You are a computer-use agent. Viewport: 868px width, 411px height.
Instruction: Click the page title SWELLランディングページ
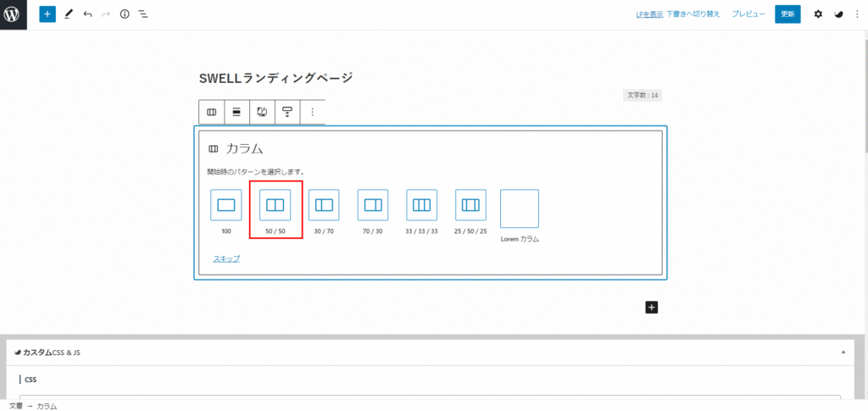pyautogui.click(x=275, y=79)
